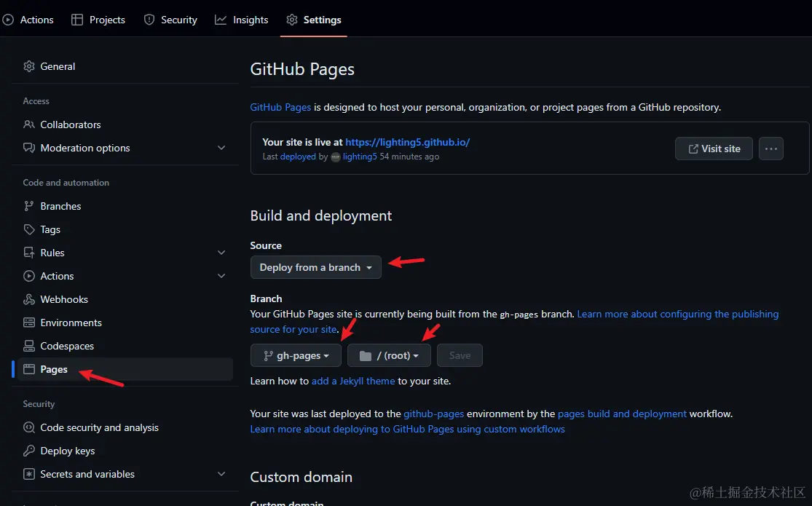Viewport: 812px width, 506px height.
Task: Click the Moderation options comment icon
Action: (x=29, y=148)
